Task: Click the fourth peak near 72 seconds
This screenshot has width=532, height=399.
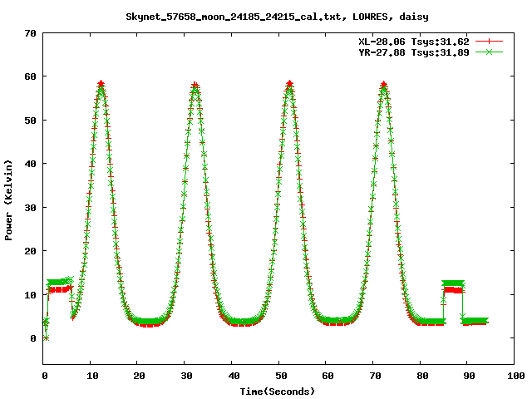Action: click(x=383, y=84)
